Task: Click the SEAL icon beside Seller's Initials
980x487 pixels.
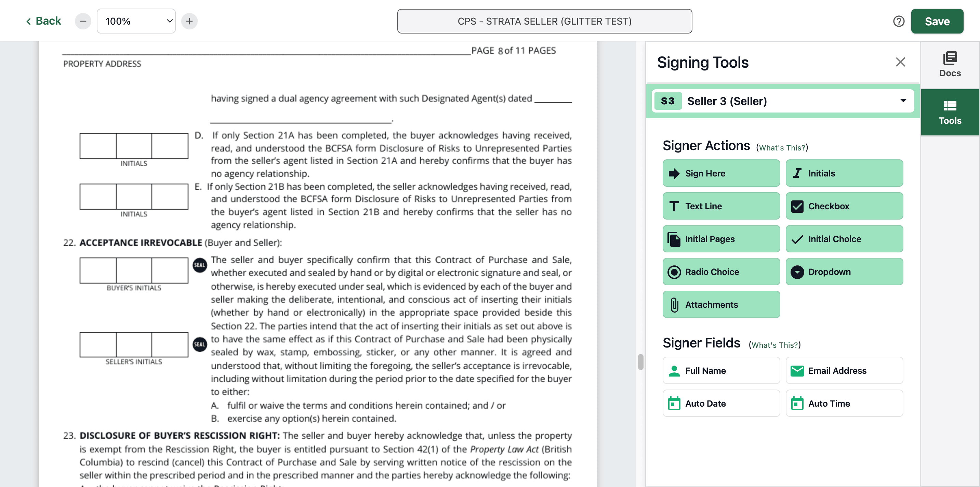Action: point(200,344)
